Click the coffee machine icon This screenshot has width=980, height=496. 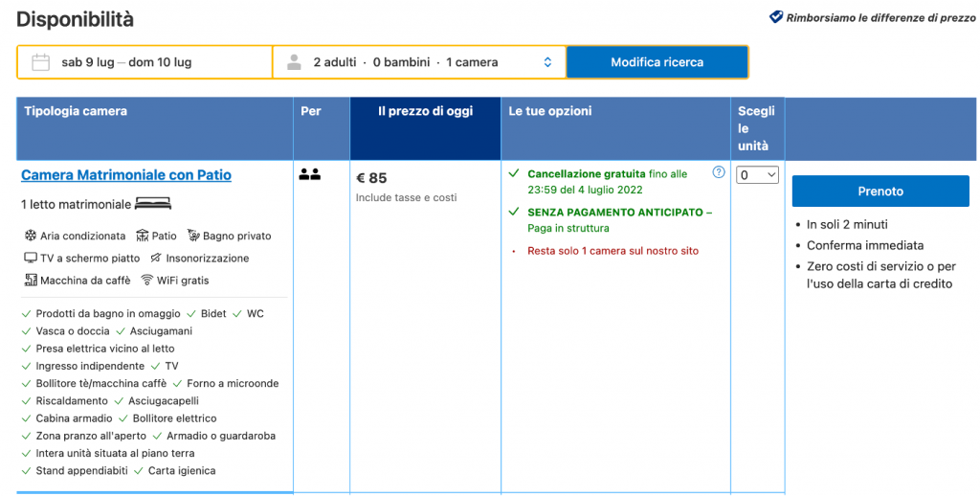[x=31, y=281]
